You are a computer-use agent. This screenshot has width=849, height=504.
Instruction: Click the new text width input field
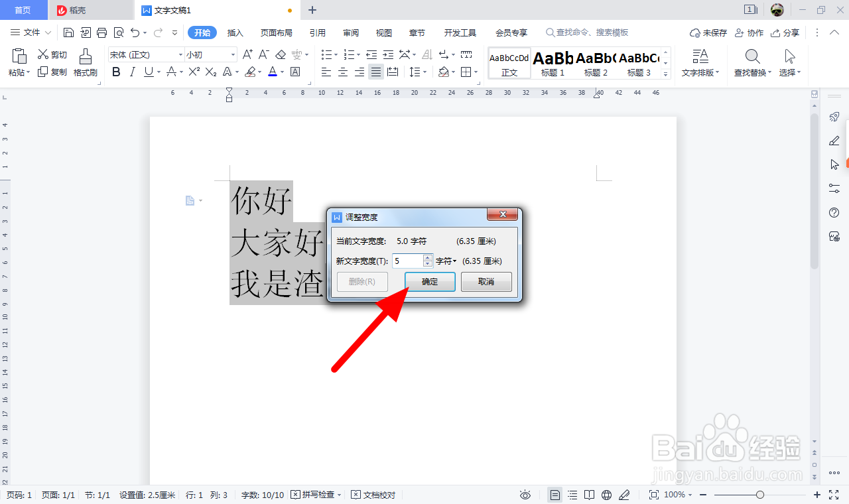pyautogui.click(x=407, y=261)
